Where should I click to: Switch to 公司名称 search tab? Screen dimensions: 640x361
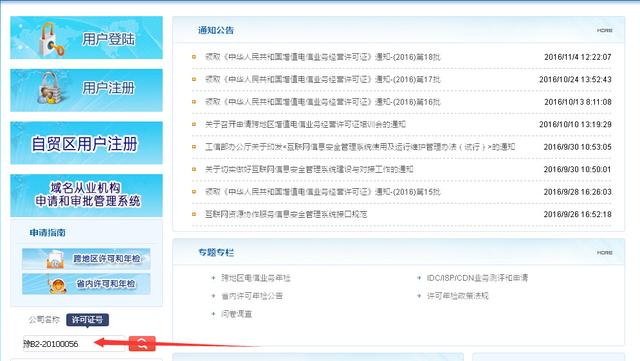coord(44,320)
